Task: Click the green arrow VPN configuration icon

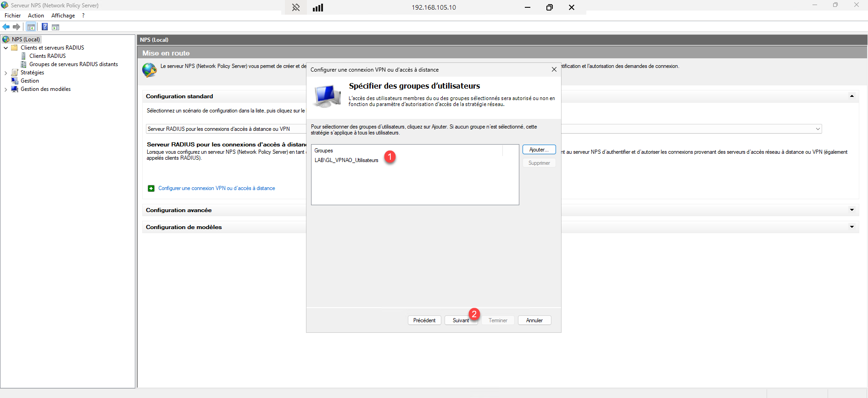Action: pyautogui.click(x=151, y=188)
